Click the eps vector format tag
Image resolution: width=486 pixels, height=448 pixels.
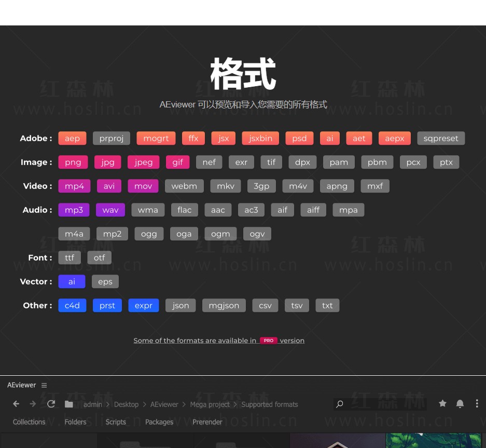[x=105, y=282]
